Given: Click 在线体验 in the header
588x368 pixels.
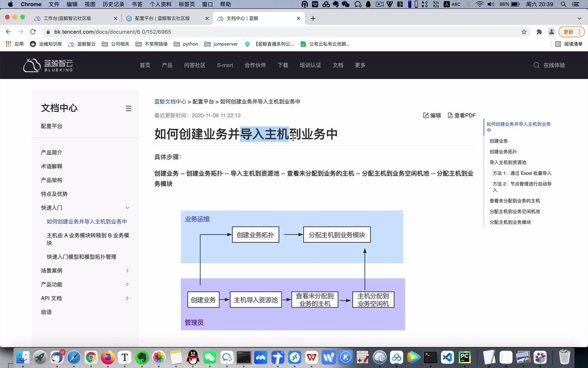Looking at the screenshot, I should [554, 65].
